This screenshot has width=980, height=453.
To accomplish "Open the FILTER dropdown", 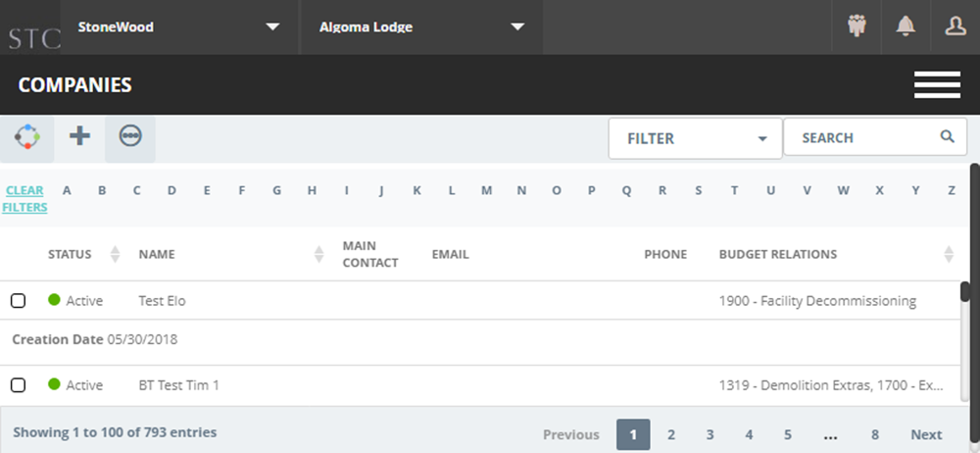I will point(696,138).
